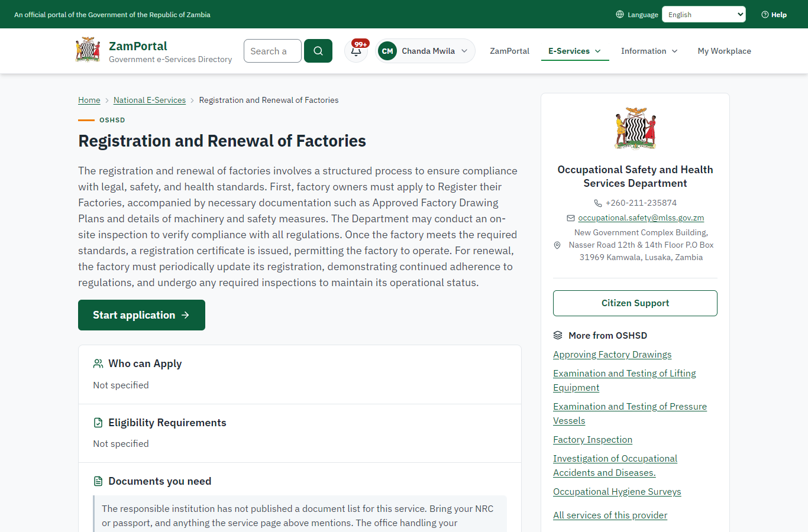Click the envelope icon beside email address
The width and height of the screenshot is (808, 532).
(x=571, y=218)
